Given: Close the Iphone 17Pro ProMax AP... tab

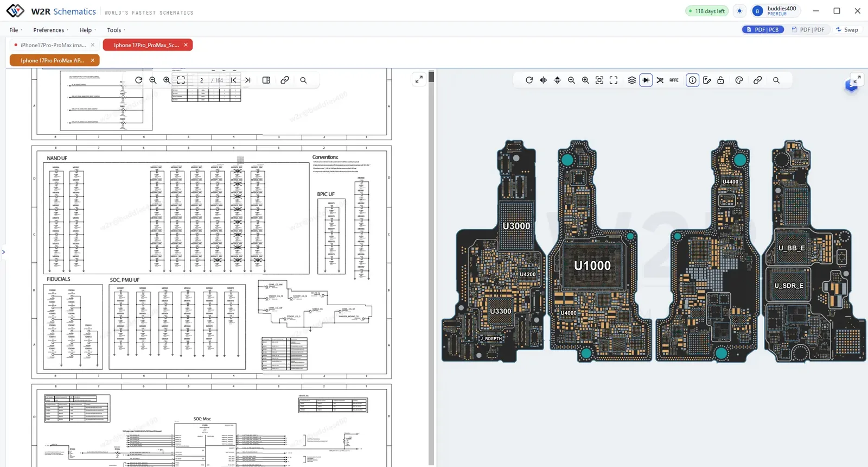Looking at the screenshot, I should tap(92, 60).
